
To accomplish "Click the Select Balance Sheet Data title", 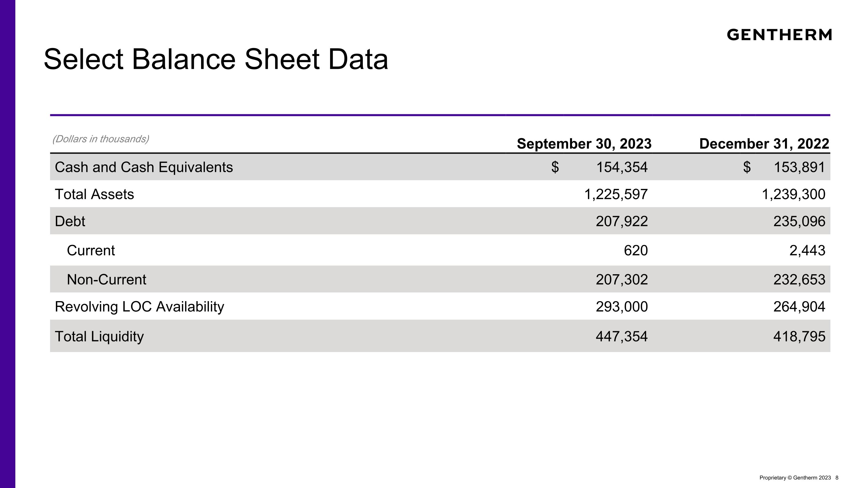I will (x=216, y=59).
